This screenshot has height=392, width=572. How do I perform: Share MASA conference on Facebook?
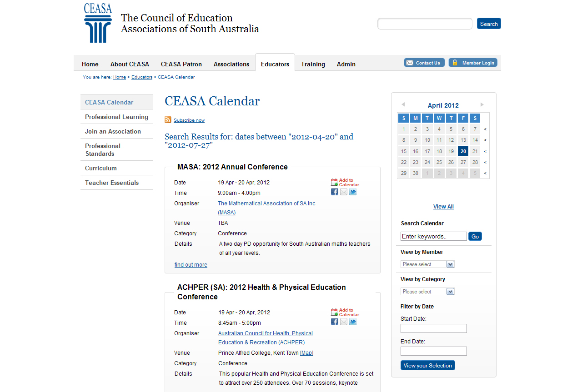pos(335,192)
